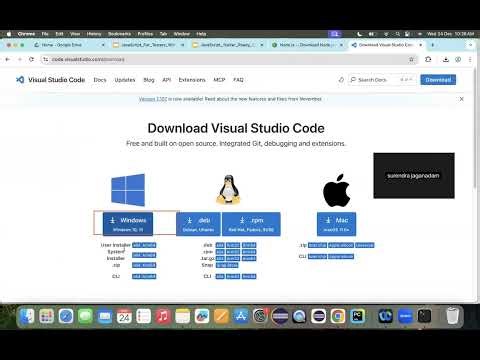Open the Docs nav link
The image size is (480, 360).
[x=100, y=80]
